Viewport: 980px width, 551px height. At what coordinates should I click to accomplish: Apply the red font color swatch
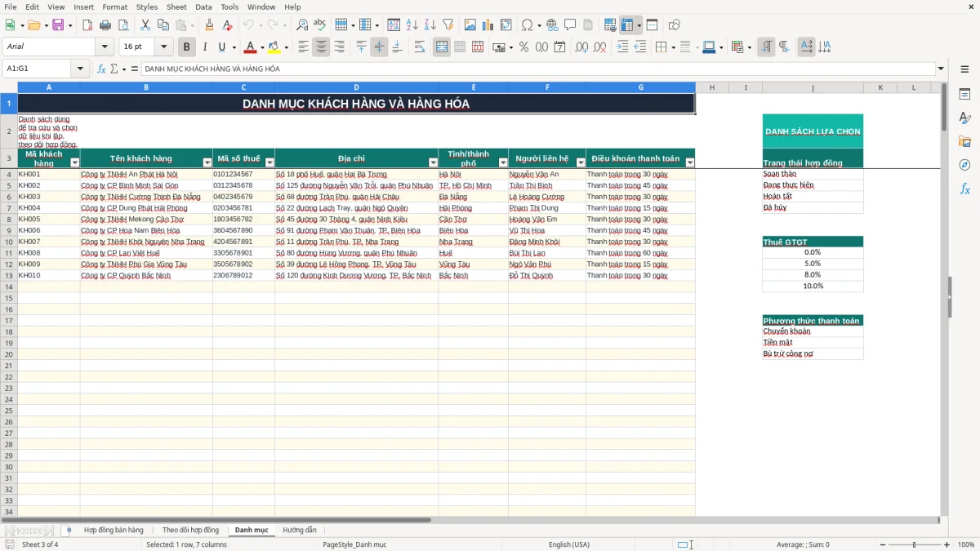(251, 47)
